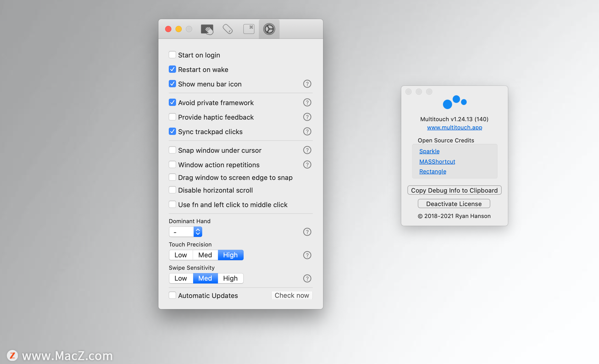Open the Sparkle credits link
The height and width of the screenshot is (364, 599).
[429, 151]
